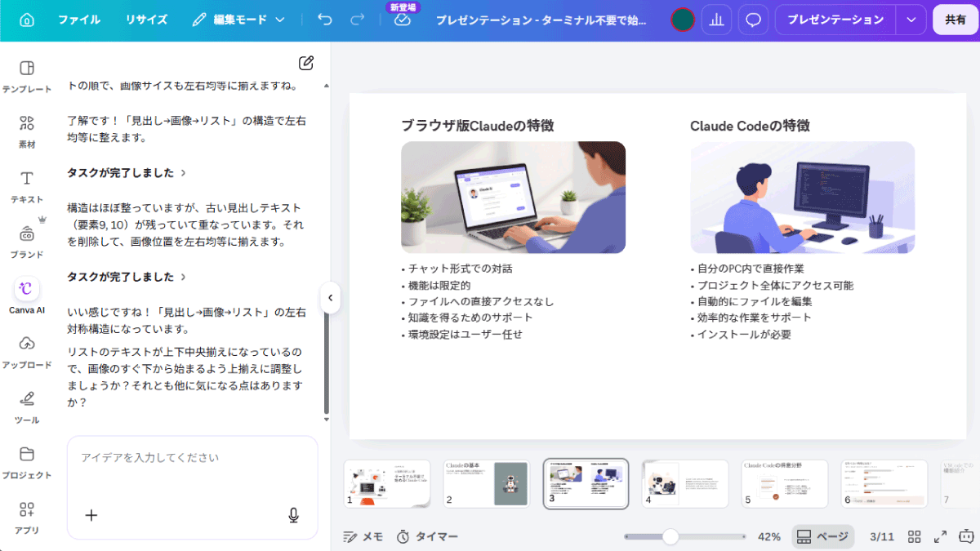
Task: Open ブランド panel
Action: tap(27, 241)
